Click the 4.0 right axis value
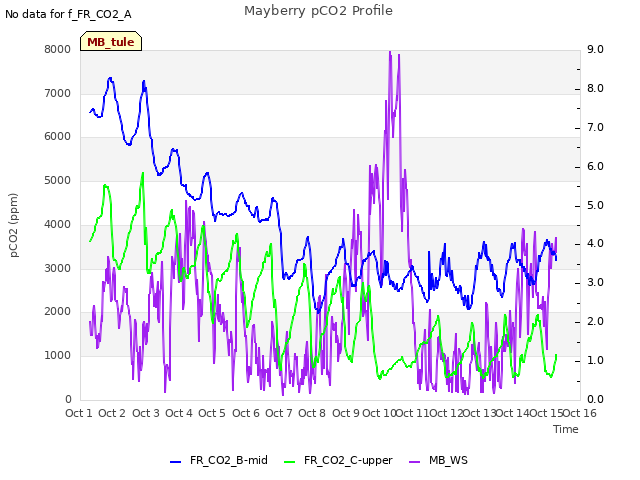Image resolution: width=640 pixels, height=480 pixels. (596, 244)
